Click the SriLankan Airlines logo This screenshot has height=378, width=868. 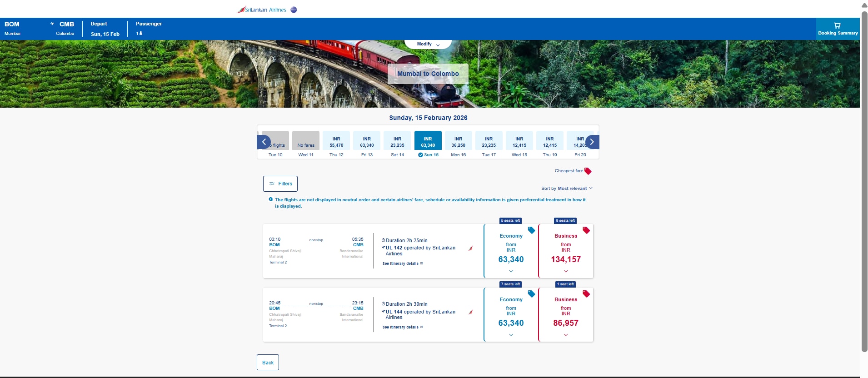261,10
